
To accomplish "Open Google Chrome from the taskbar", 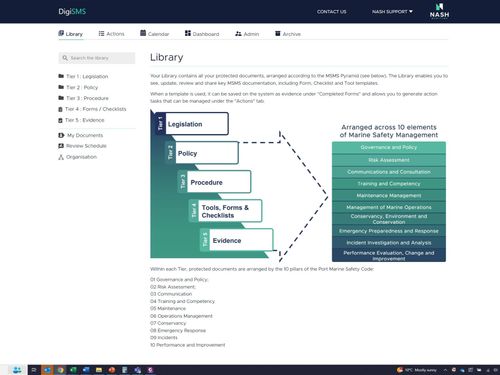I will point(60,370).
